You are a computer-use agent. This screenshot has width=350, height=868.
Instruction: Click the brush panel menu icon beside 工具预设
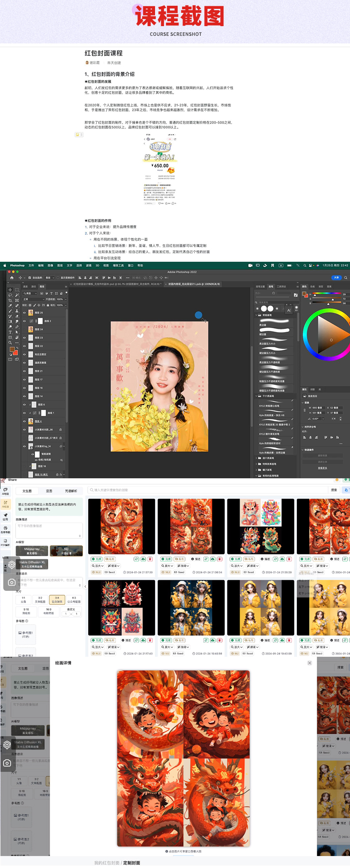click(x=298, y=287)
